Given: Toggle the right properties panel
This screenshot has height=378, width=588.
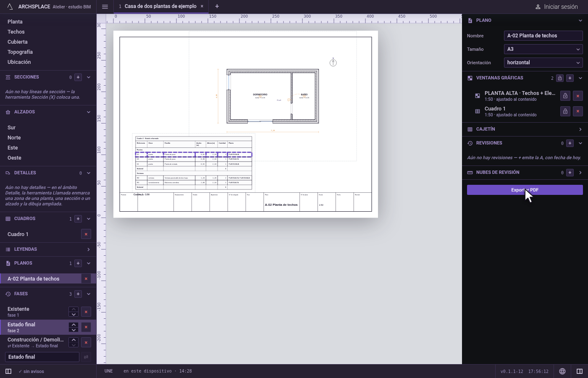Looking at the screenshot, I should pyautogui.click(x=580, y=371).
